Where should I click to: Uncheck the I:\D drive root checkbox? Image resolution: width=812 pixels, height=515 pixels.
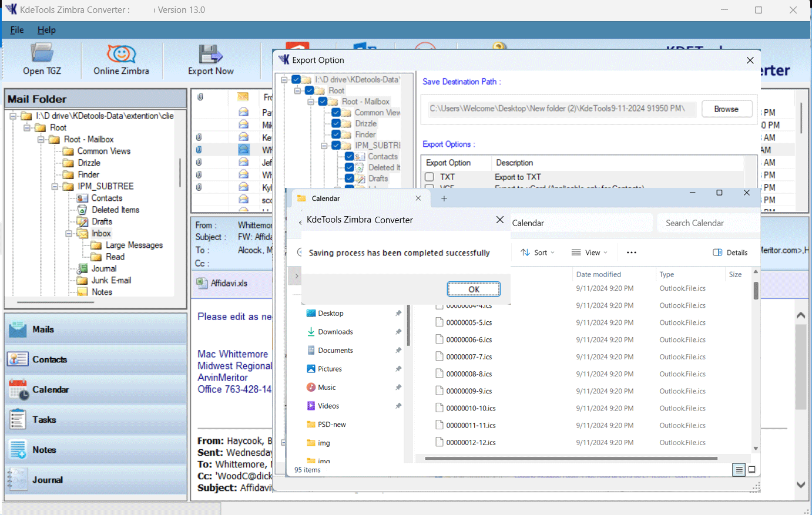[x=296, y=79]
